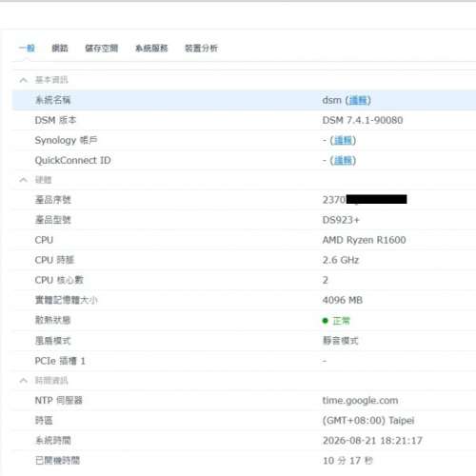Click the CPU 時脈 label
This screenshot has height=476, width=476.
(x=54, y=260)
